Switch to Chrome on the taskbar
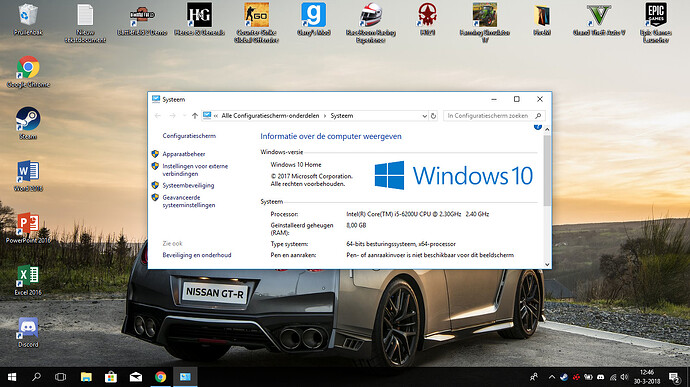 (x=161, y=377)
